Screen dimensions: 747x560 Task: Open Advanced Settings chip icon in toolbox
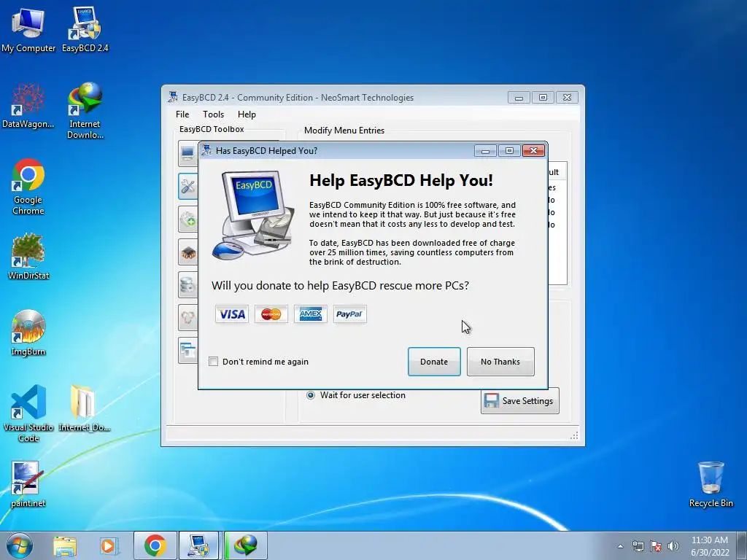click(187, 252)
